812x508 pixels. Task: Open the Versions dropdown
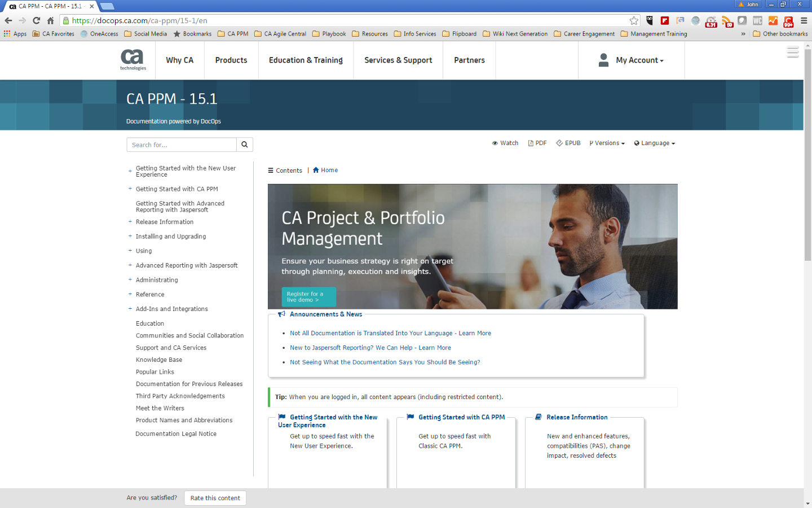pyautogui.click(x=607, y=143)
